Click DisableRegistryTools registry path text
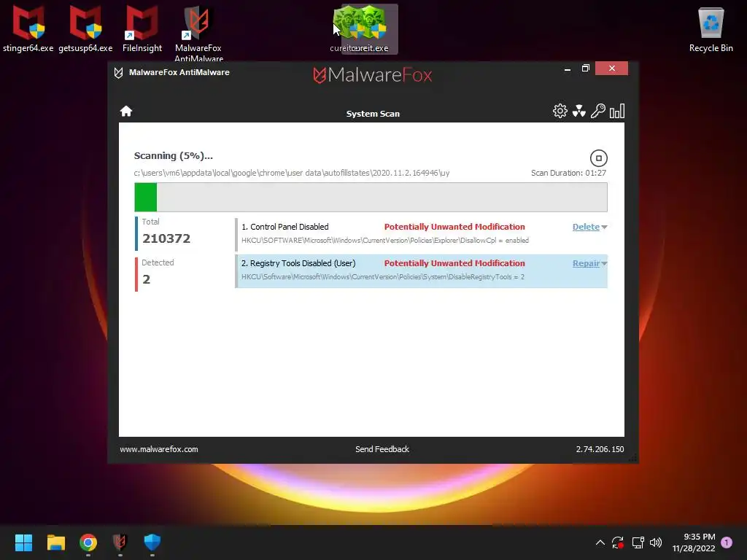The image size is (747, 560). [x=382, y=276]
